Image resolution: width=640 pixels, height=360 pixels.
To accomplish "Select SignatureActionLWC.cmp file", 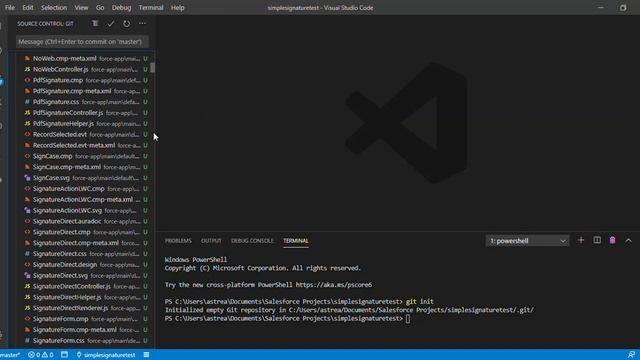I will 82,189.
